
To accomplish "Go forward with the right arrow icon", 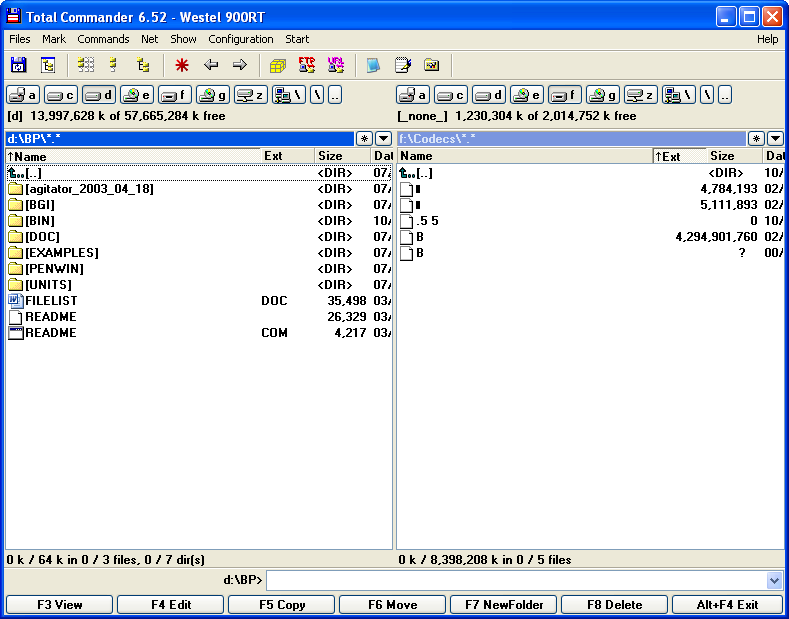I will [240, 65].
